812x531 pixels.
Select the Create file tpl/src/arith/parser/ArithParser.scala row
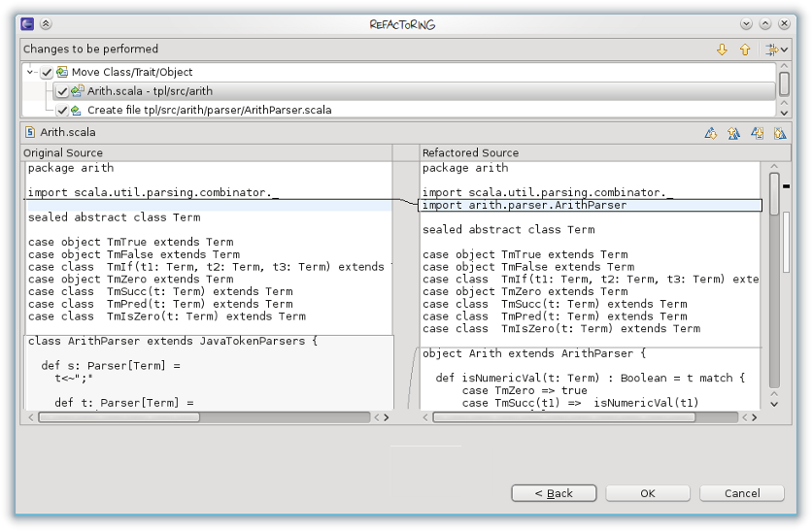click(x=209, y=111)
